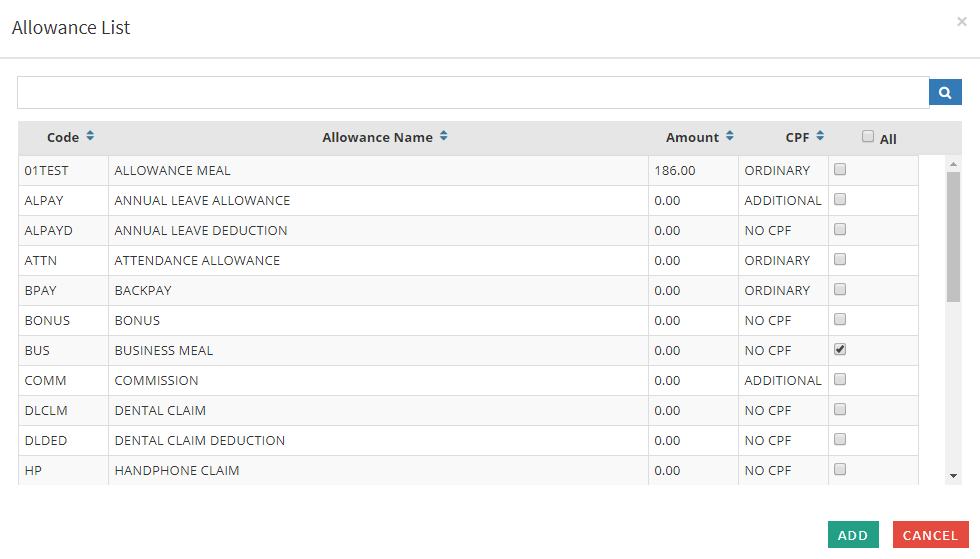Select the ATTENDANCE ALLOWANCE name cell

pyautogui.click(x=197, y=261)
